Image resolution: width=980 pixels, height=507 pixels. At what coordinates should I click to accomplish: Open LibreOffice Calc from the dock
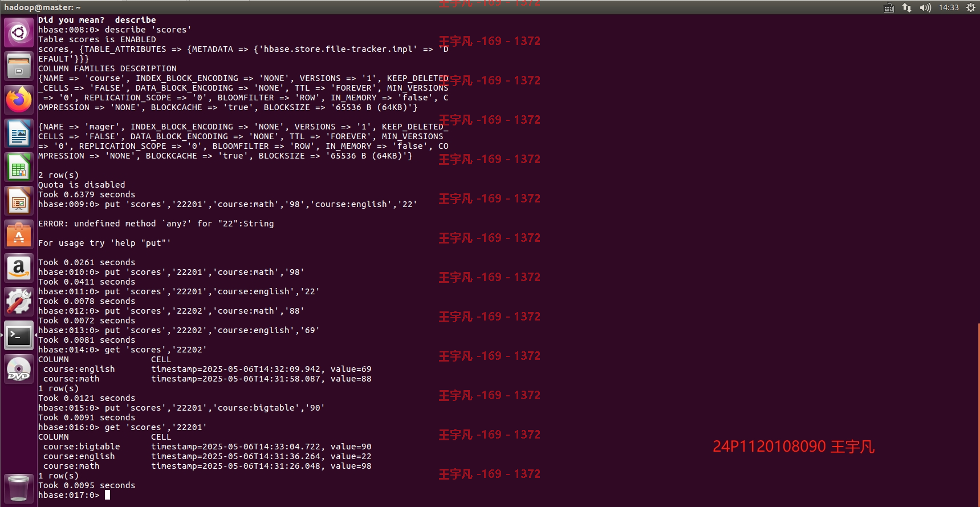click(19, 168)
